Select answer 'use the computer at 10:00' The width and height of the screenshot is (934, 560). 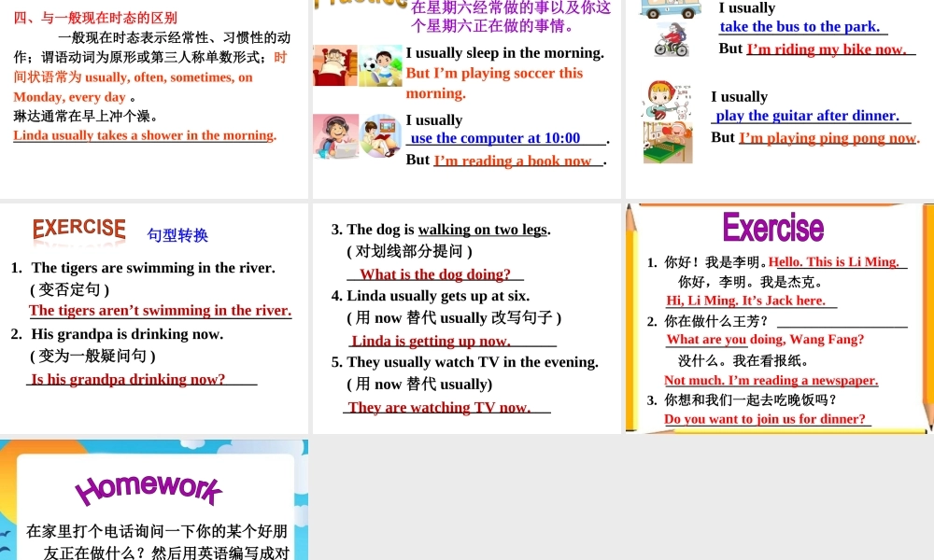(496, 138)
